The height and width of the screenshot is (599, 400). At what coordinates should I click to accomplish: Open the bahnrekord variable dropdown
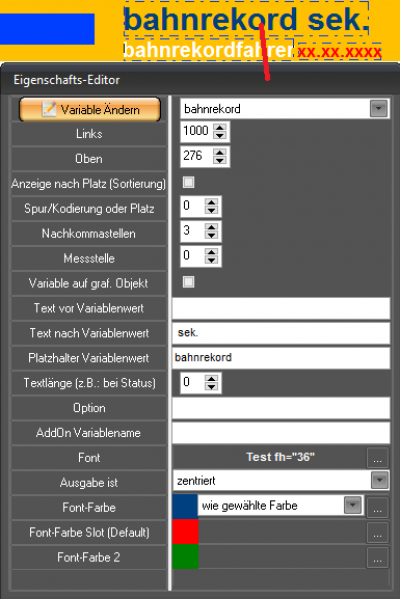(x=379, y=109)
